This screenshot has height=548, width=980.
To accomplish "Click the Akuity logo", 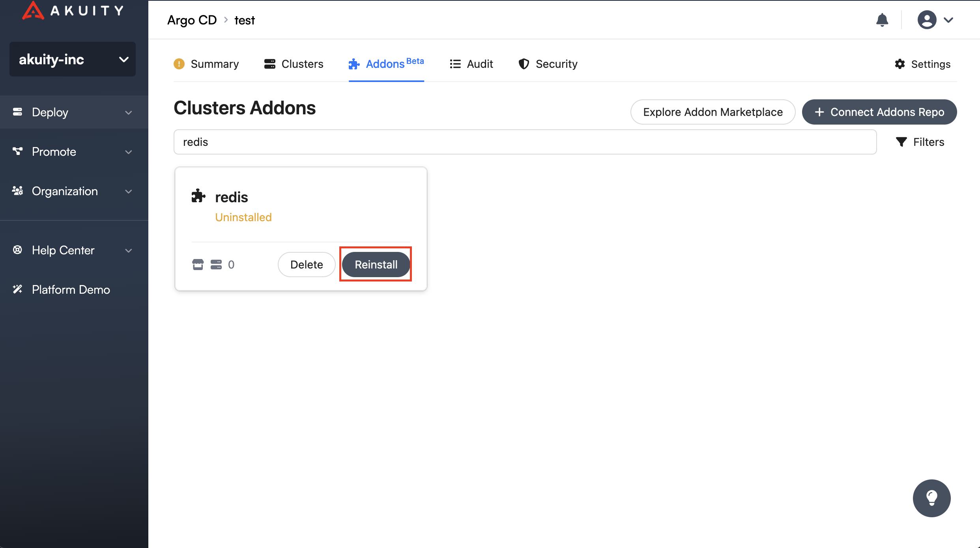I will 73,11.
